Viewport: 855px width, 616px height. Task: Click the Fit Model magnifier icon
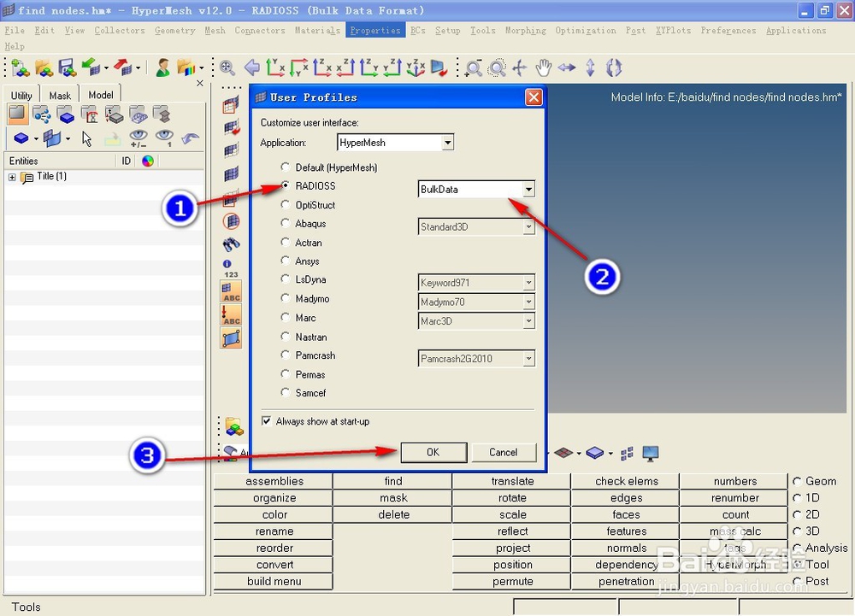(227, 68)
